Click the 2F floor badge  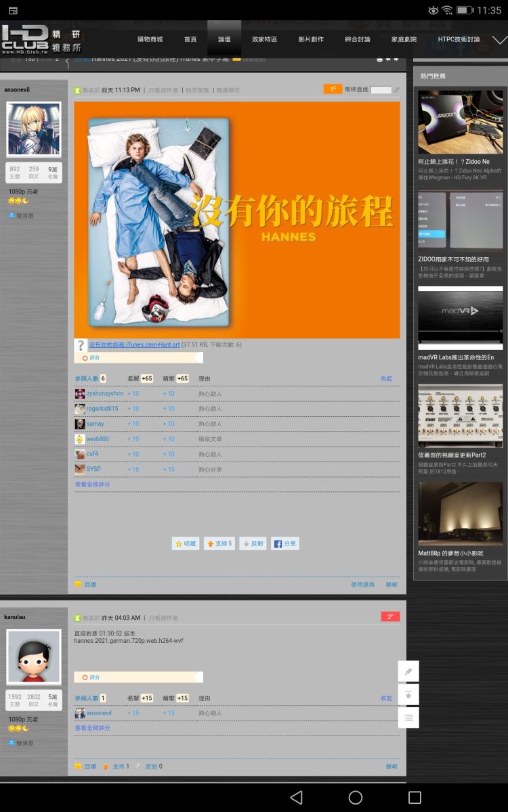(x=391, y=616)
